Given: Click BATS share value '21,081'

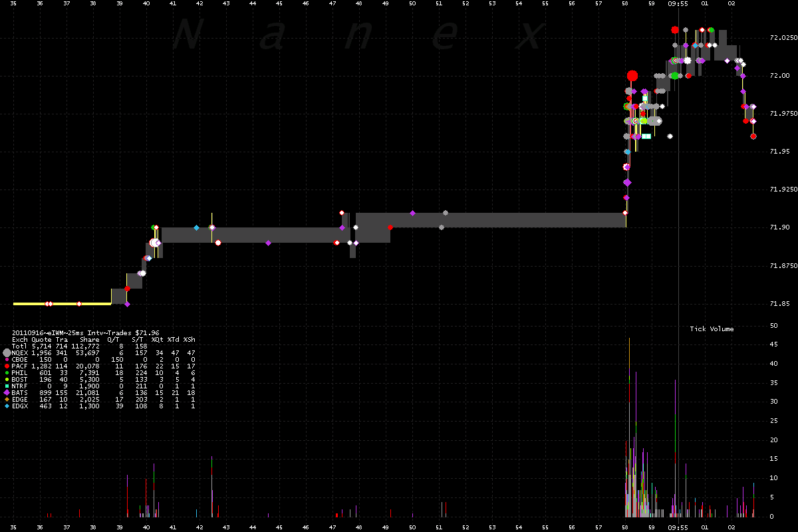Looking at the screenshot, I should (x=88, y=392).
